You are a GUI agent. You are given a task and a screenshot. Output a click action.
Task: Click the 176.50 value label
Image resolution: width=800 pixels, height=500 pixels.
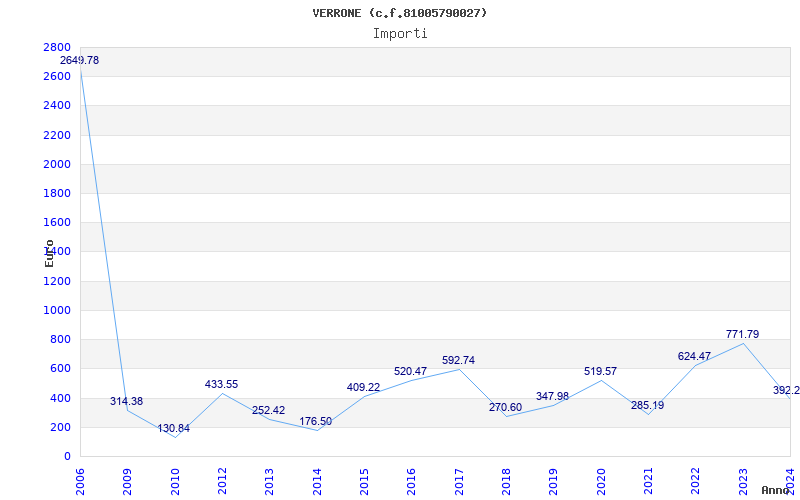pos(315,421)
